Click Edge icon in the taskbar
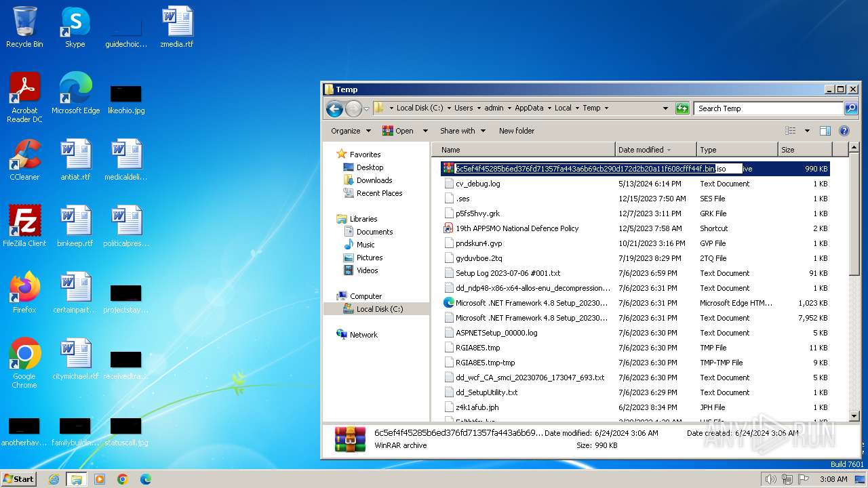Screen dimensions: 868x488 point(146,479)
